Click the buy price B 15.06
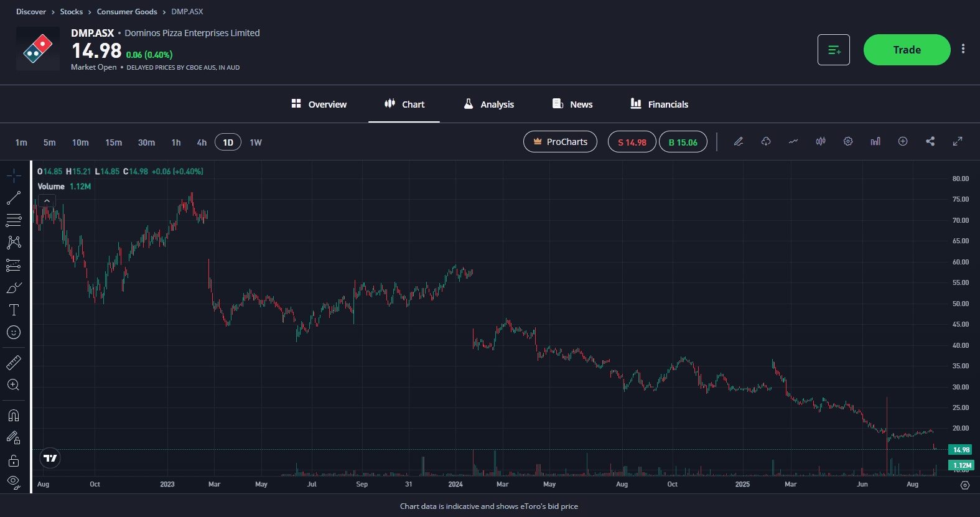980x517 pixels. pos(683,142)
